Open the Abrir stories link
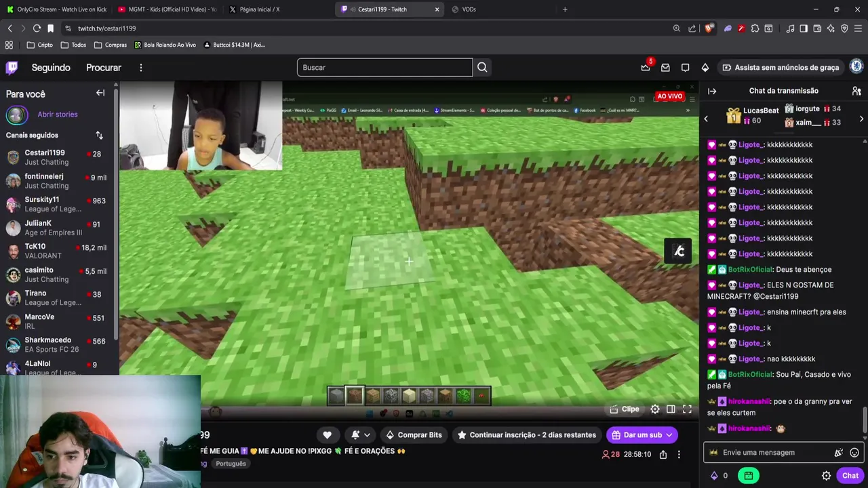The image size is (868, 488). (58, 115)
